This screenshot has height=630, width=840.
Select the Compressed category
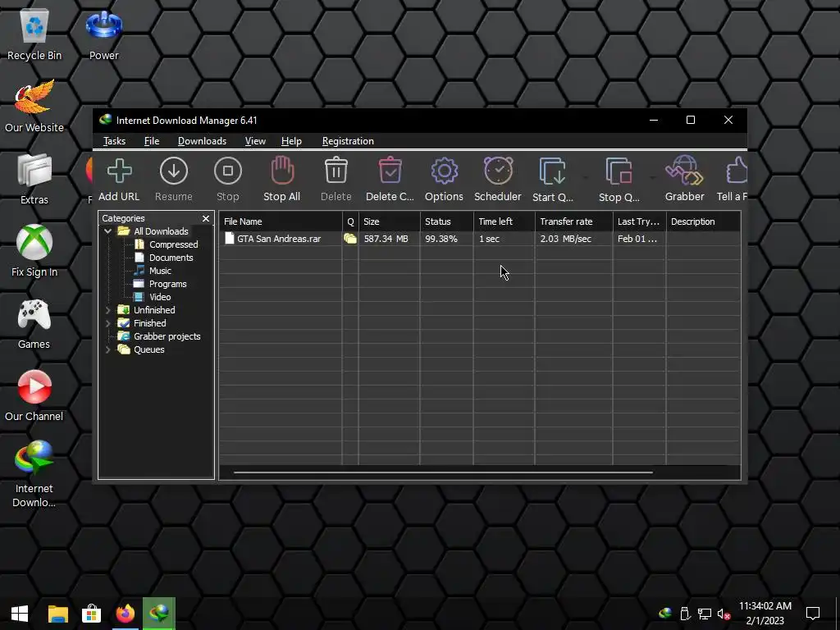[174, 244]
